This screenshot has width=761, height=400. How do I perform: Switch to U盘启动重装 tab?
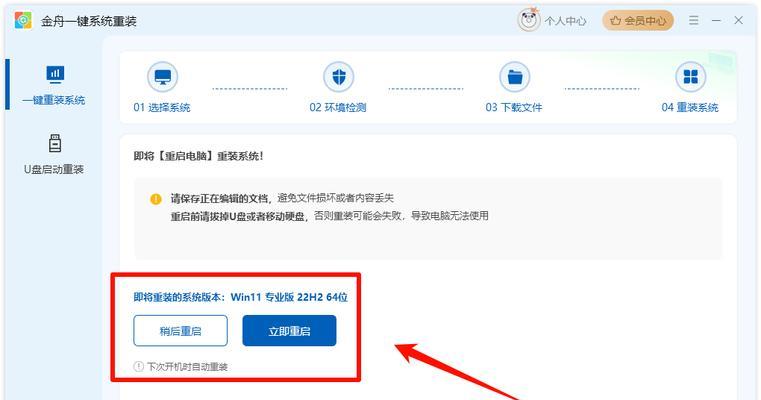[x=54, y=152]
